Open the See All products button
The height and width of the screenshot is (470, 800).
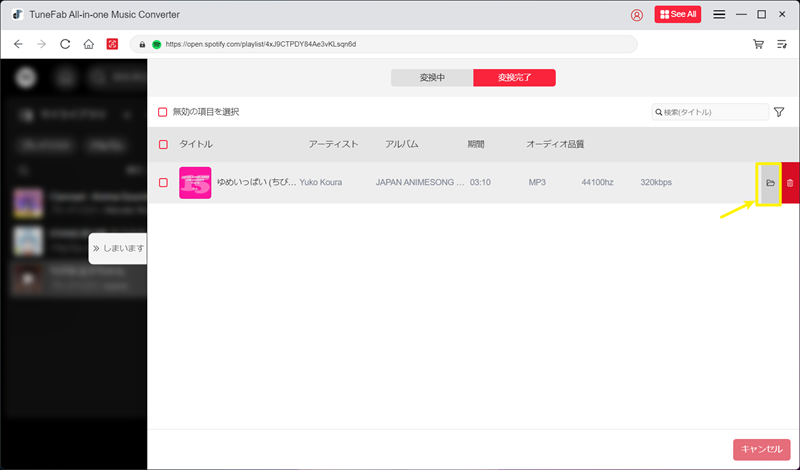click(x=678, y=14)
